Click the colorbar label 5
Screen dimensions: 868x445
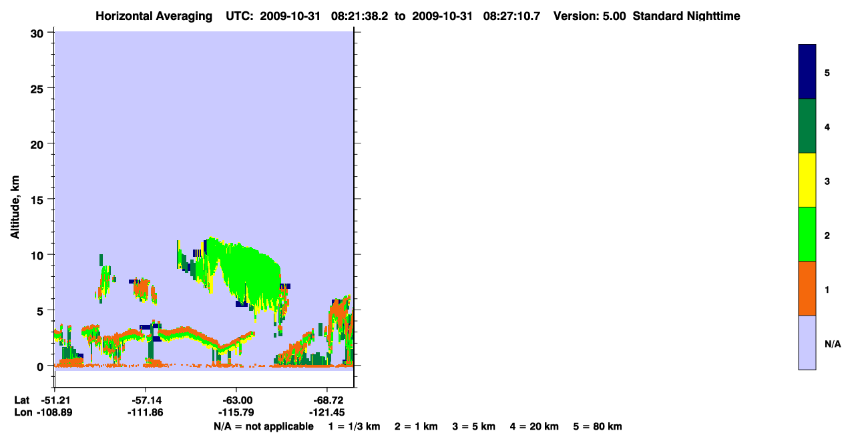click(827, 73)
